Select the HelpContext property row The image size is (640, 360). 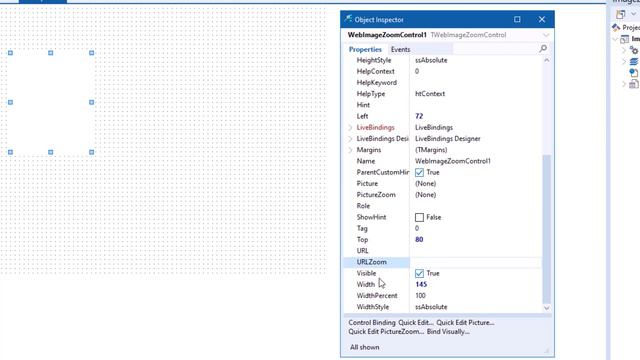coord(443,71)
